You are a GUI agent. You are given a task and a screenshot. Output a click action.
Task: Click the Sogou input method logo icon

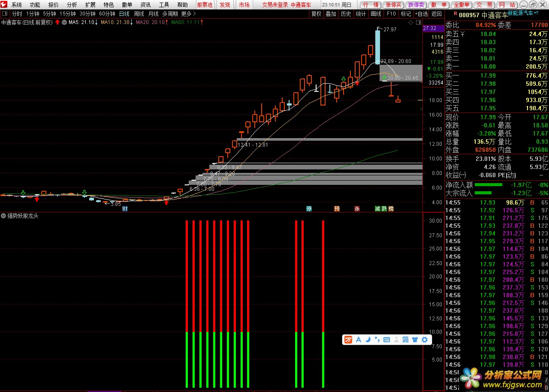[x=348, y=340]
